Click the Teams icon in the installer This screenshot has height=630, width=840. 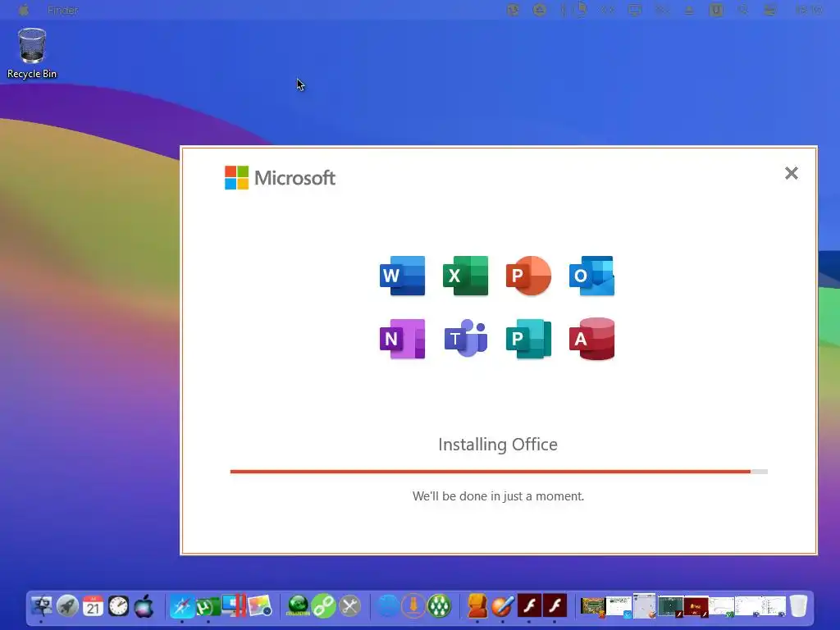(x=466, y=339)
